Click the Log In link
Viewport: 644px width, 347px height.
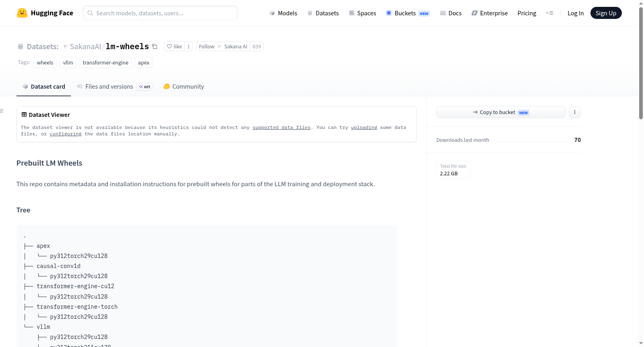pos(576,13)
